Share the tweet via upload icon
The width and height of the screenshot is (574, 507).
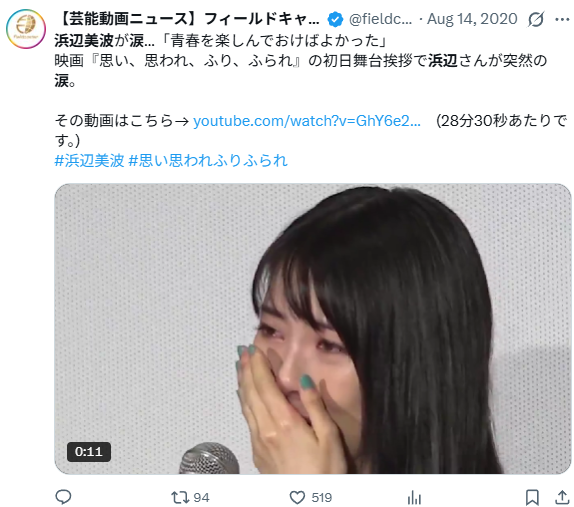(562, 497)
